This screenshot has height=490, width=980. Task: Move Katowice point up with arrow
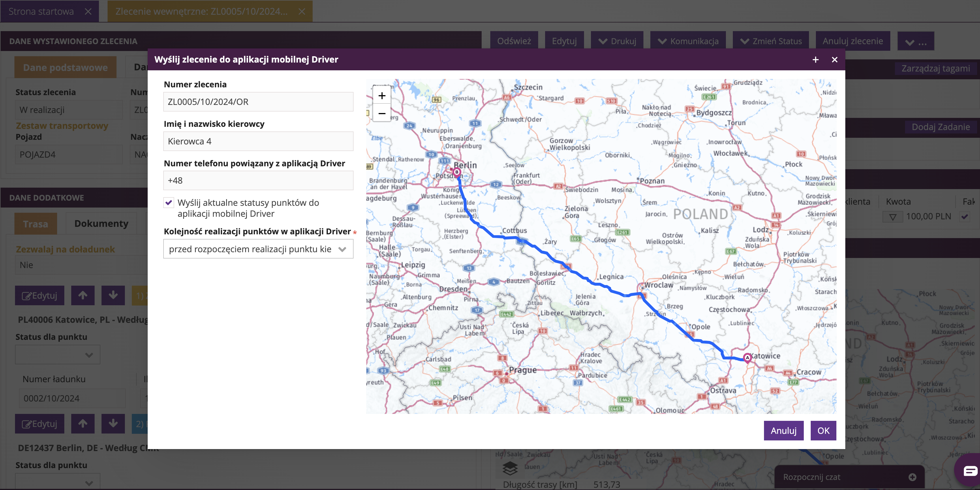82,295
